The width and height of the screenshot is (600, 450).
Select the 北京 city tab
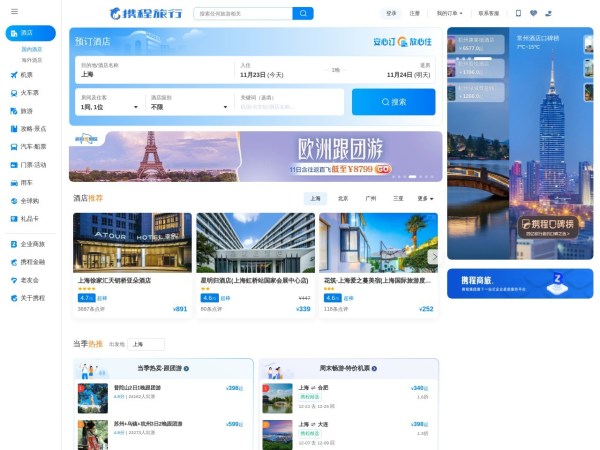(x=343, y=199)
